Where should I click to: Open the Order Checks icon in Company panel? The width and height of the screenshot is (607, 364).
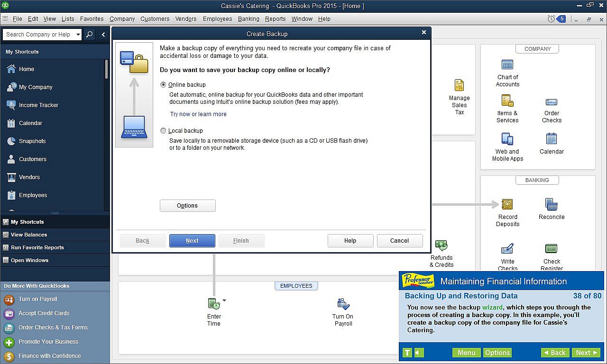(x=552, y=102)
